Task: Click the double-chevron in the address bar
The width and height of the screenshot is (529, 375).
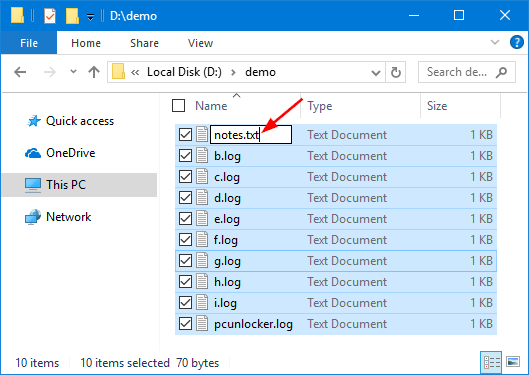Action: tap(135, 72)
